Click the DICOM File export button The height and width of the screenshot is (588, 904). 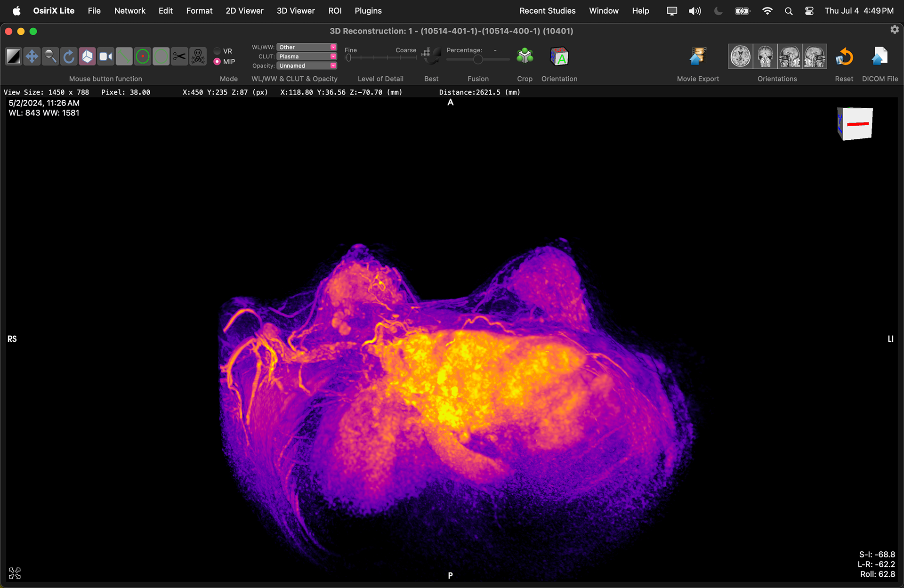point(880,56)
